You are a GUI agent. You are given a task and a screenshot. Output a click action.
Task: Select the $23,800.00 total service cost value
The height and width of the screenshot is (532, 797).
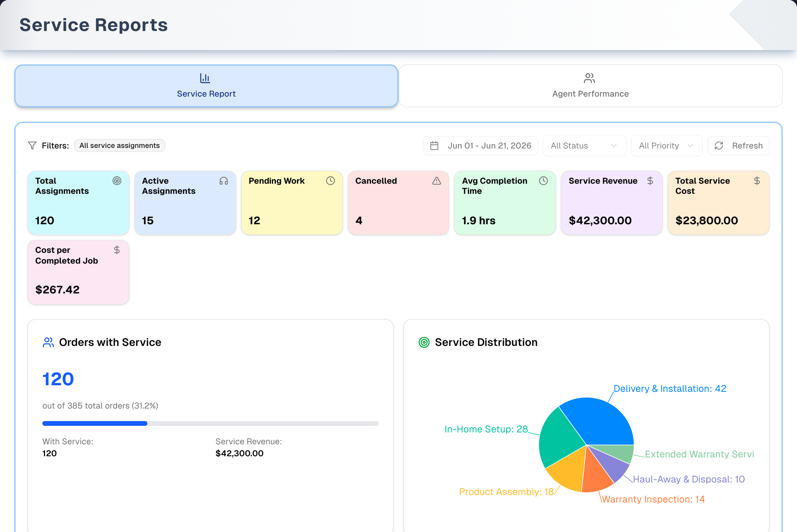point(707,221)
